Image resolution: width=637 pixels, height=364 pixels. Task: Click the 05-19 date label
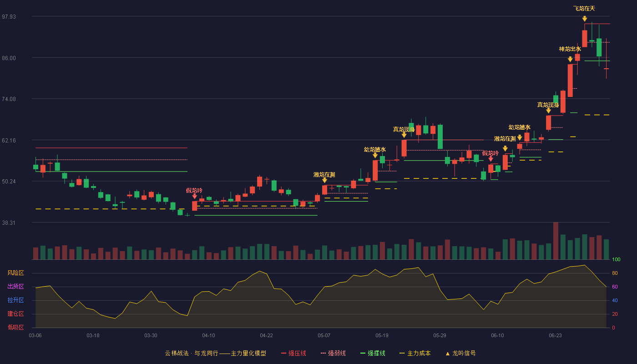click(382, 335)
